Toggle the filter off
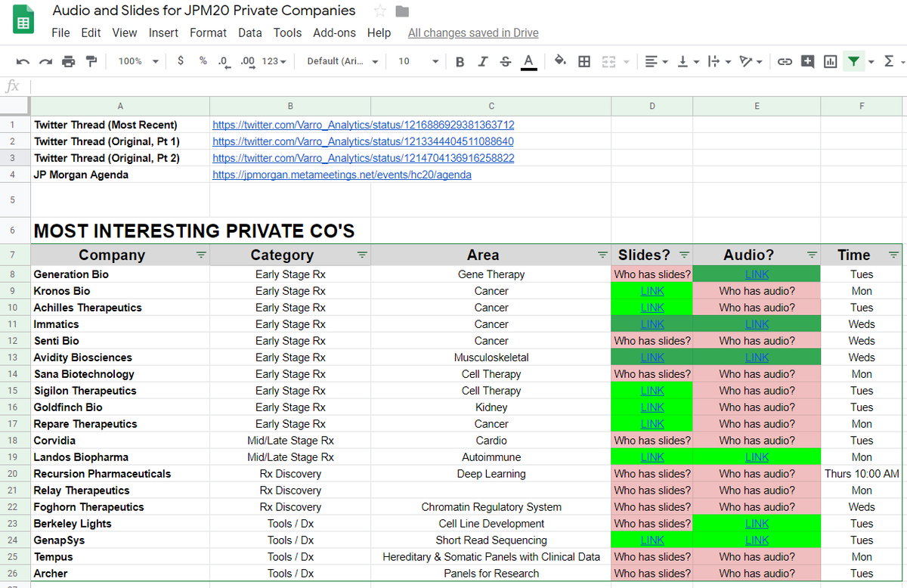 (853, 61)
